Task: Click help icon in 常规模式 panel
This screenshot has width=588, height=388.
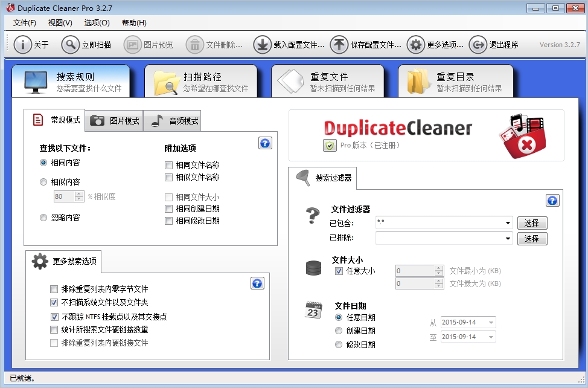Action: (x=265, y=143)
